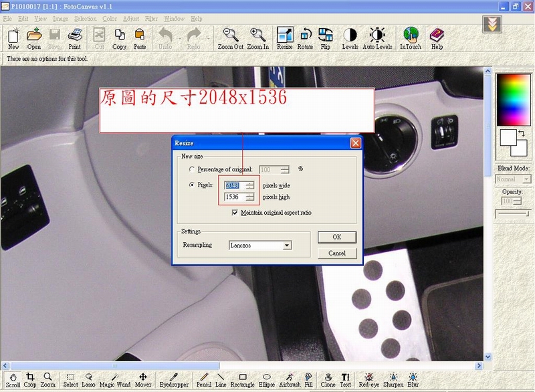
Task: Select the Airbrush tool
Action: click(x=289, y=380)
